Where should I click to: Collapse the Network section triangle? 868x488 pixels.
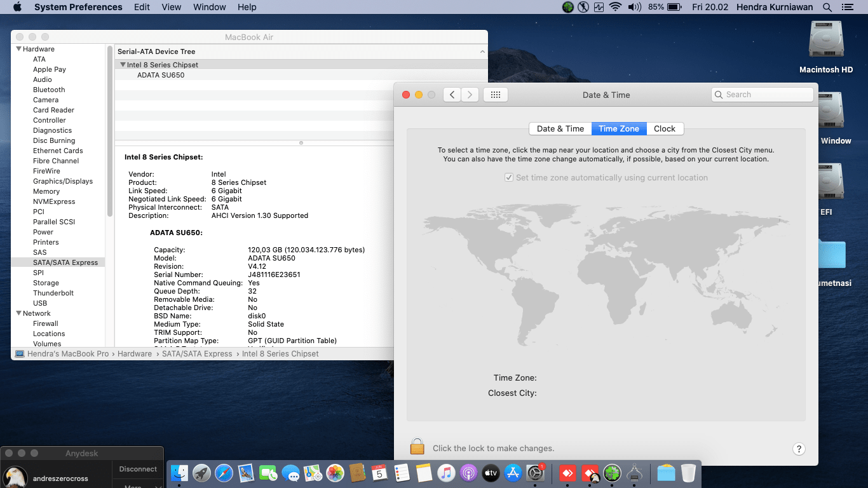click(x=19, y=313)
